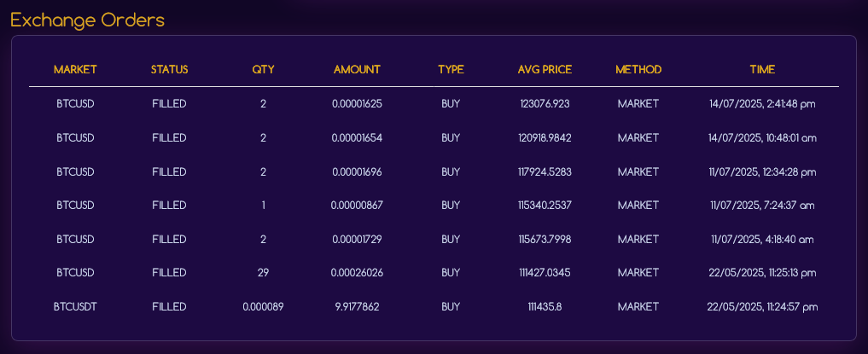Click the MARKET column header
Screen dimensions: 868x354
[x=75, y=69]
